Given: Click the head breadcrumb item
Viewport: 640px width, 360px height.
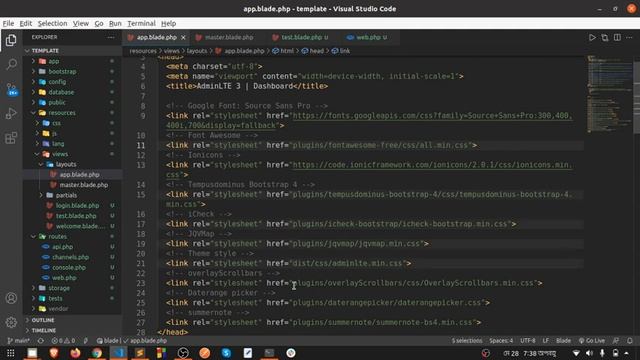Looking at the screenshot, I should 313,51.
